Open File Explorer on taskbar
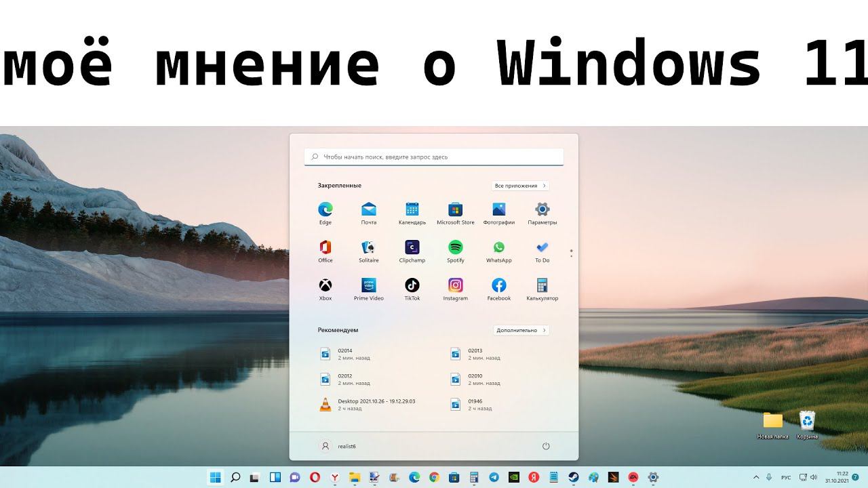Viewport: 868px width, 488px height. pyautogui.click(x=355, y=477)
